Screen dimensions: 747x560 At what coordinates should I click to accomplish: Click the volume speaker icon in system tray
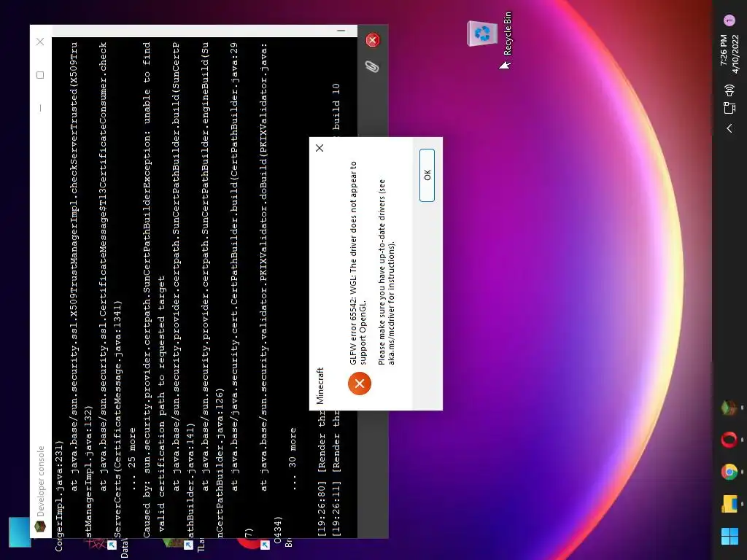[x=729, y=90]
